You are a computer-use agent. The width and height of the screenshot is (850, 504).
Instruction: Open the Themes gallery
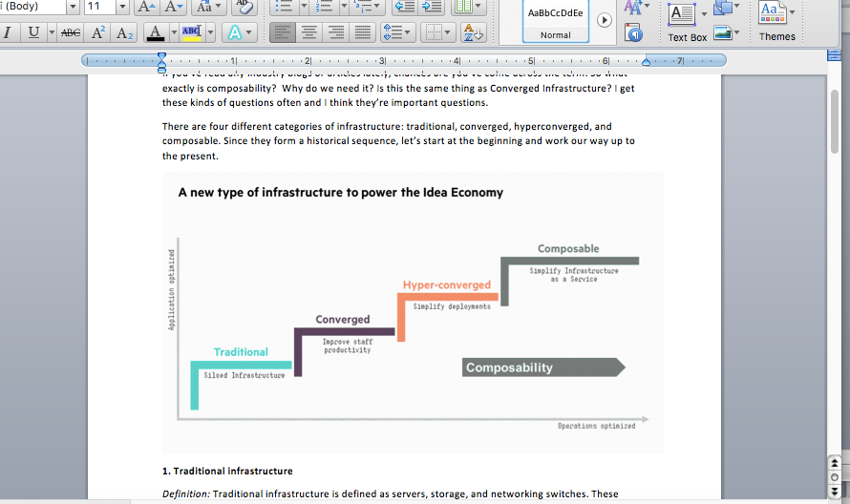click(776, 21)
